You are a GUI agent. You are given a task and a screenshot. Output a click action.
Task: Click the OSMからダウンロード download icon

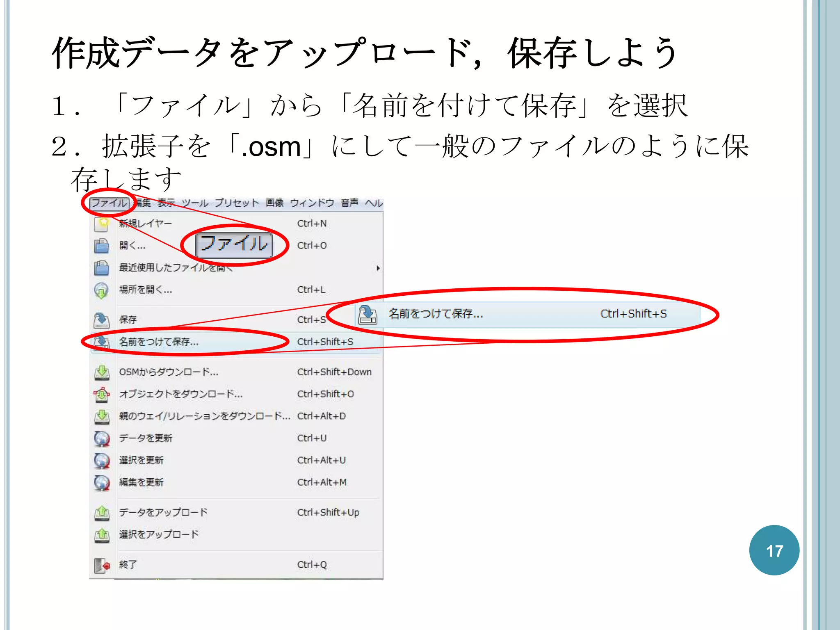click(102, 372)
